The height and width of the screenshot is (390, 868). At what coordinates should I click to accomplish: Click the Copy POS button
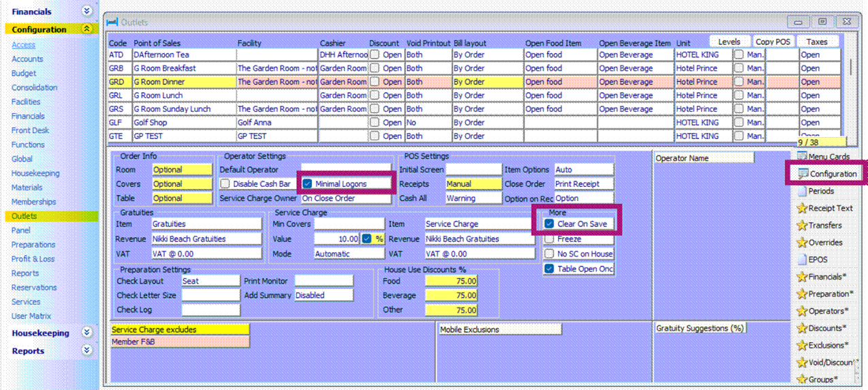[773, 42]
